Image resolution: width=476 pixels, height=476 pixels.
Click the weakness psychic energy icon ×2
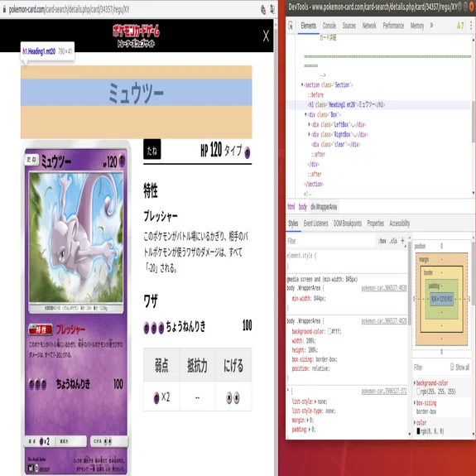pyautogui.click(x=156, y=397)
